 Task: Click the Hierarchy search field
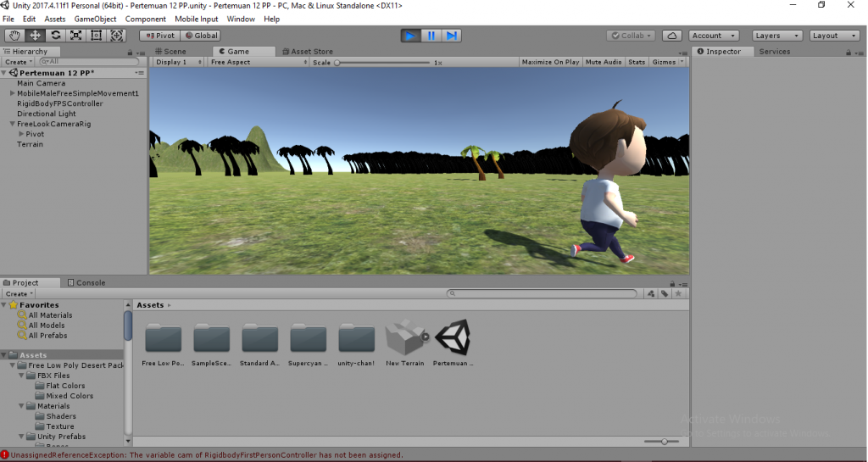(x=88, y=62)
